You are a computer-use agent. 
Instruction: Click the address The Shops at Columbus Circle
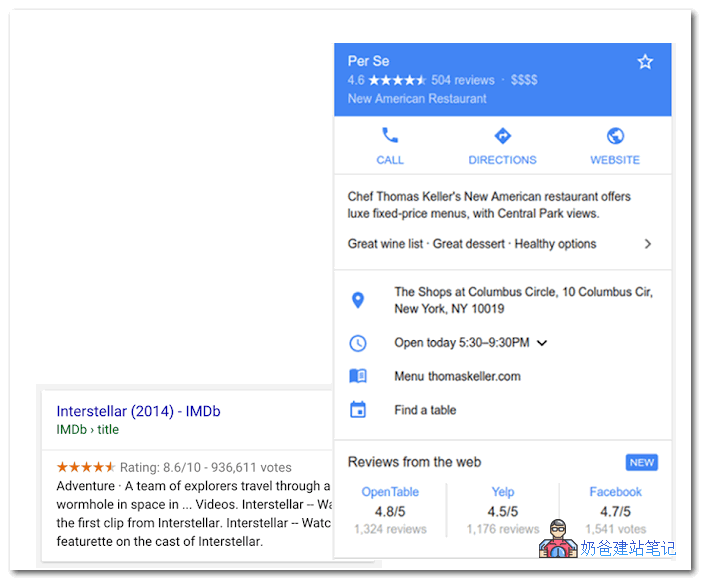tap(523, 300)
